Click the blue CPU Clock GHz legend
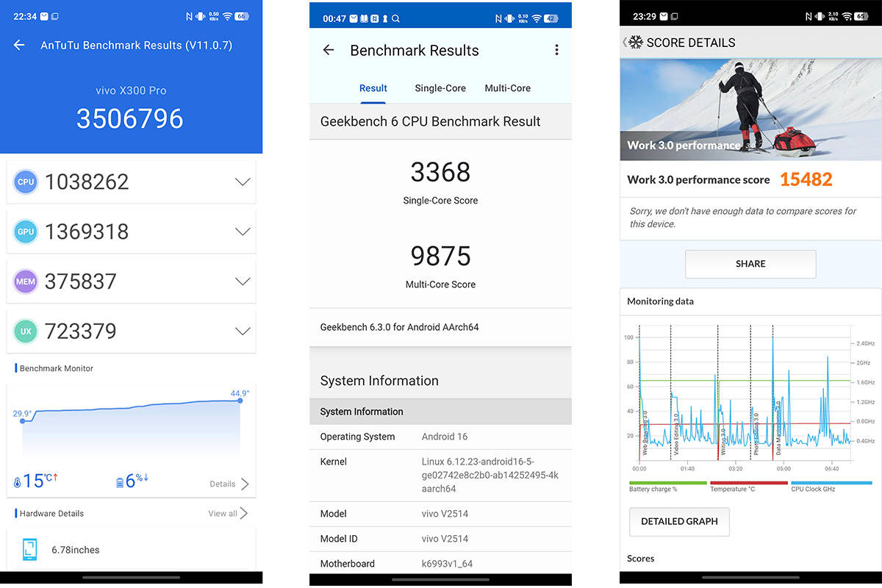Viewport: 882px width, 588px height. (831, 486)
